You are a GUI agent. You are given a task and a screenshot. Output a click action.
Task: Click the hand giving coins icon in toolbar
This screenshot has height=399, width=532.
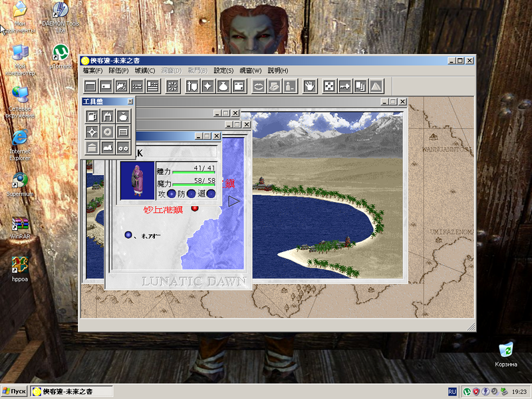pyautogui.click(x=275, y=86)
